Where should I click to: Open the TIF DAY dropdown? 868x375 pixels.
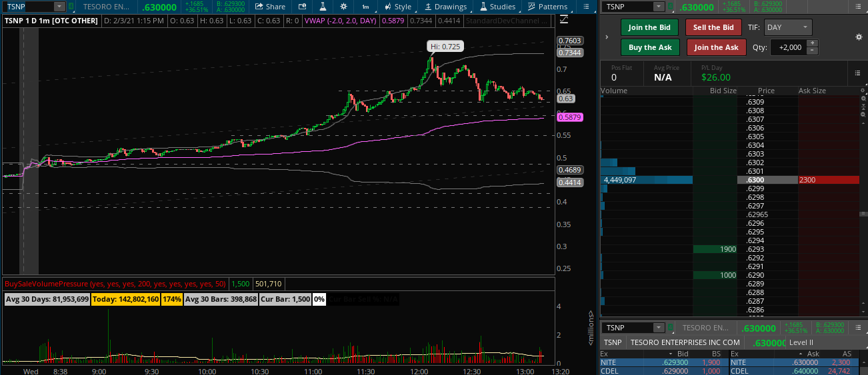coord(788,27)
